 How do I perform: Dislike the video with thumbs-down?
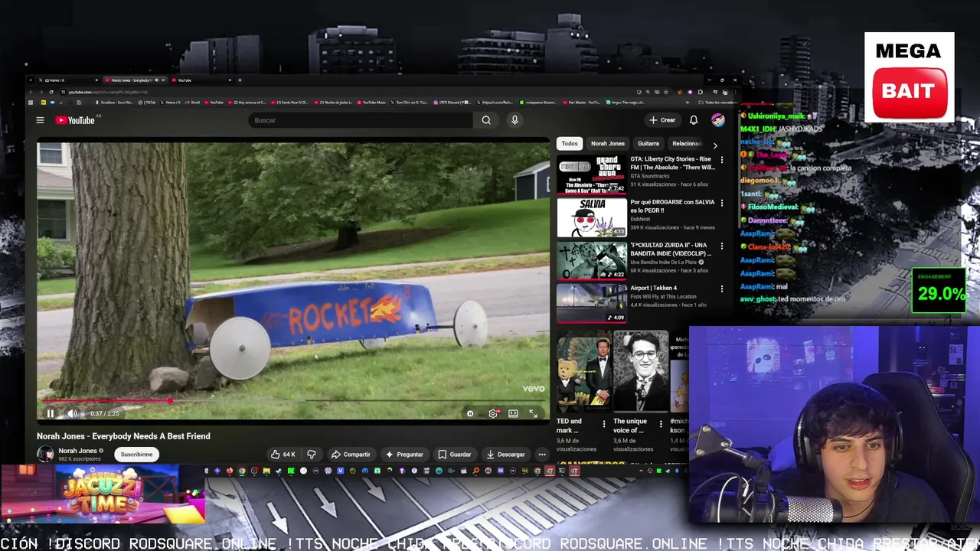(x=311, y=454)
